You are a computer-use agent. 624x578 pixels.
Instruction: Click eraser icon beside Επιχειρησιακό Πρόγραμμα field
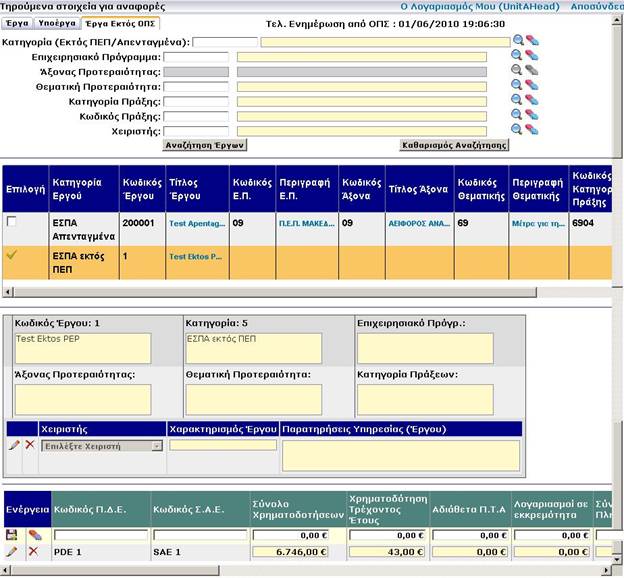pos(531,56)
